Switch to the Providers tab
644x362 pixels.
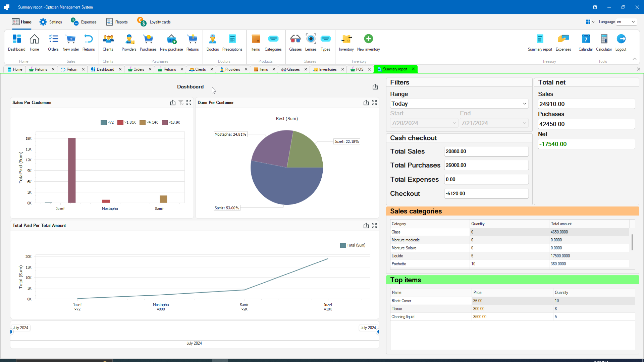coord(233,69)
